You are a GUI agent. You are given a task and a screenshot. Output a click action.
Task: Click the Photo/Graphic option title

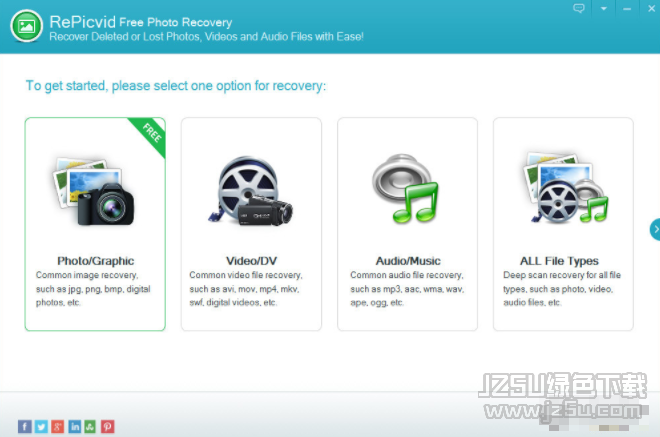pyautogui.click(x=96, y=261)
